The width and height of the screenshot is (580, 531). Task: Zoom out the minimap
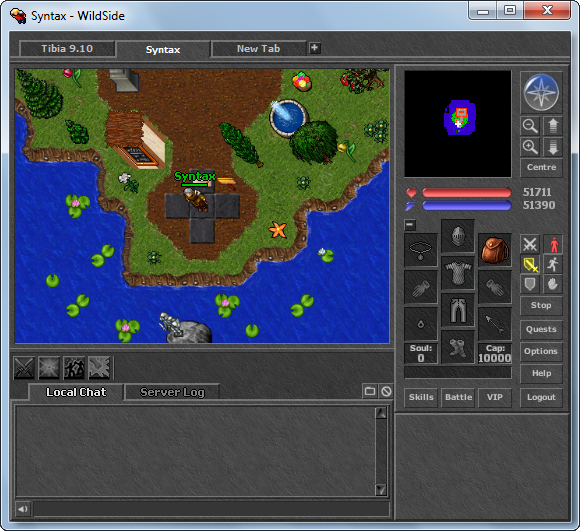click(x=530, y=126)
